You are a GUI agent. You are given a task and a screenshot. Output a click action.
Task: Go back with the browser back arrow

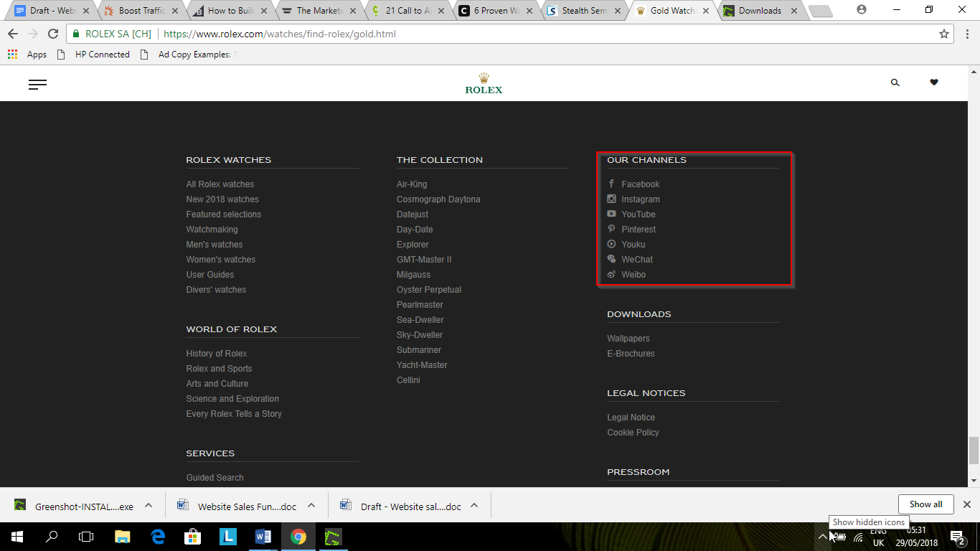(13, 34)
